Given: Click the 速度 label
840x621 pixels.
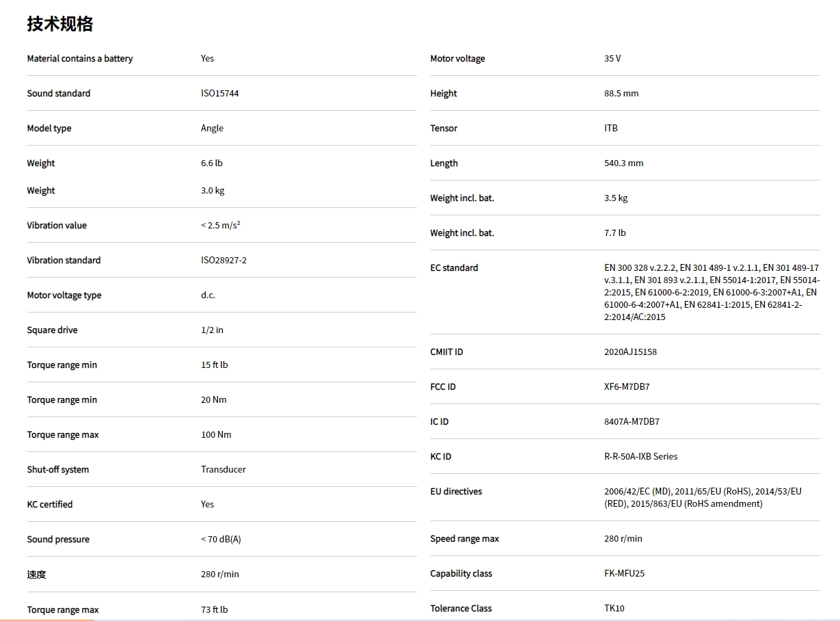Looking at the screenshot, I should click(37, 574).
